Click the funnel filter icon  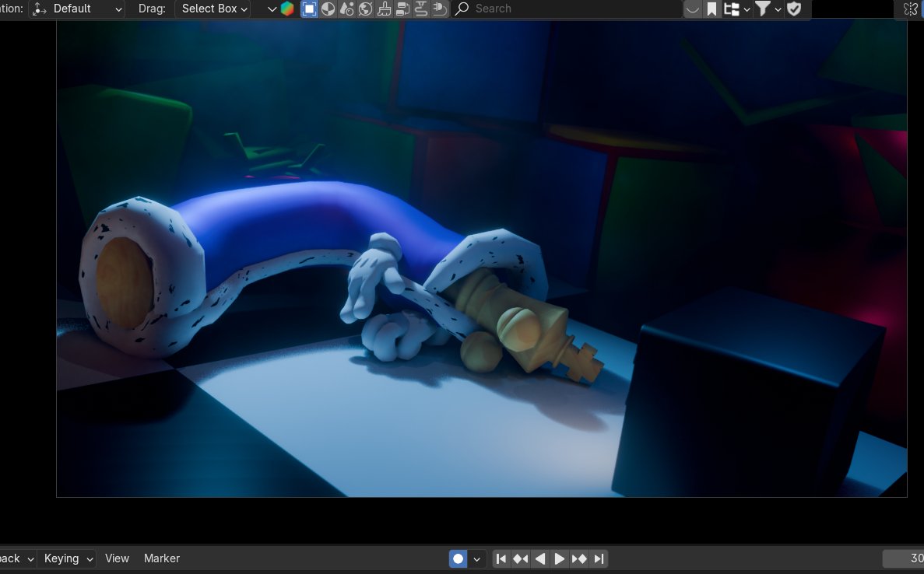click(763, 9)
